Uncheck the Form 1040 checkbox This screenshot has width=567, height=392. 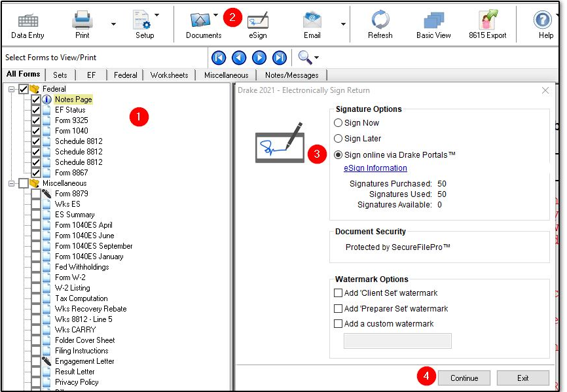click(x=36, y=131)
